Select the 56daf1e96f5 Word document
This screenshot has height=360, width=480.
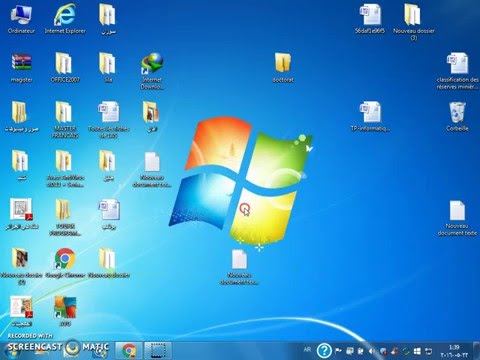pyautogui.click(x=370, y=19)
